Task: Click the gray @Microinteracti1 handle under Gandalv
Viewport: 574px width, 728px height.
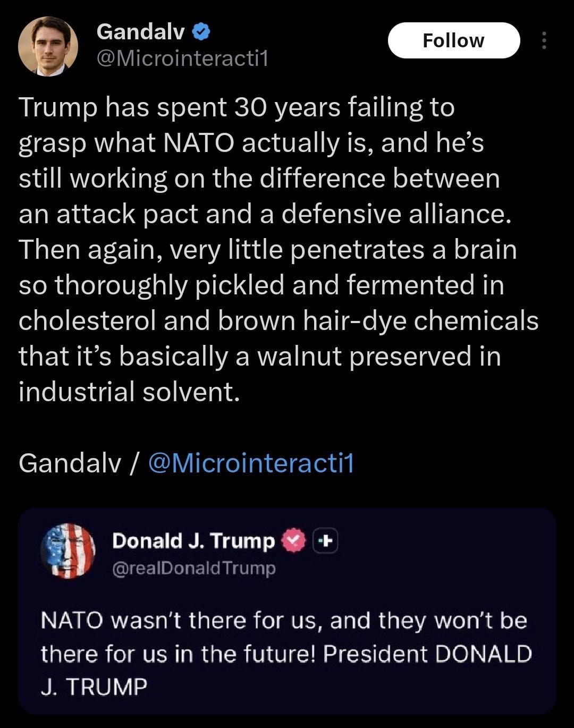Action: tap(182, 58)
